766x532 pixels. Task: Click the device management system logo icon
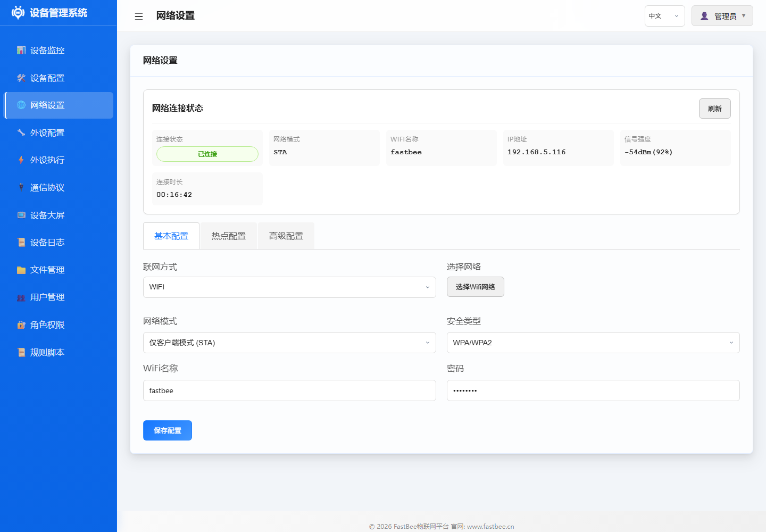(18, 13)
